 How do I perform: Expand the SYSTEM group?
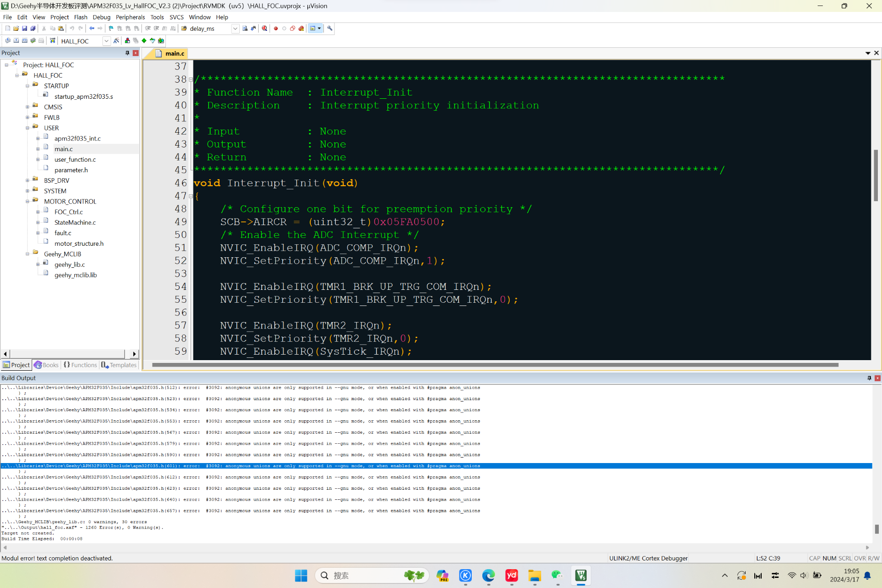click(28, 191)
